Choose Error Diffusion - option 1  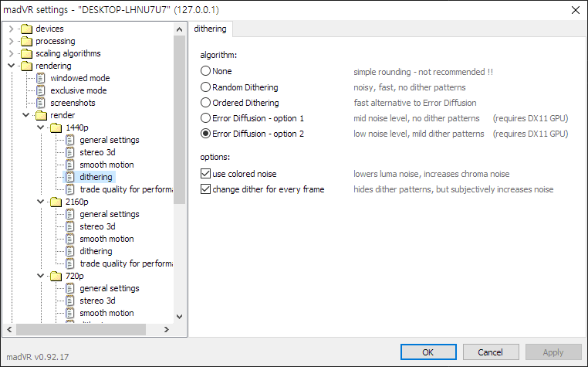point(206,118)
